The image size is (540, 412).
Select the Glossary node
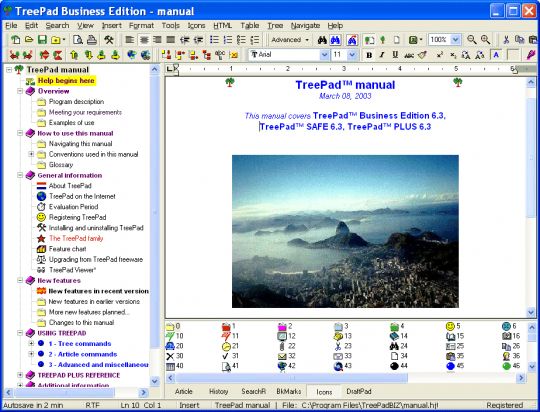[61, 165]
